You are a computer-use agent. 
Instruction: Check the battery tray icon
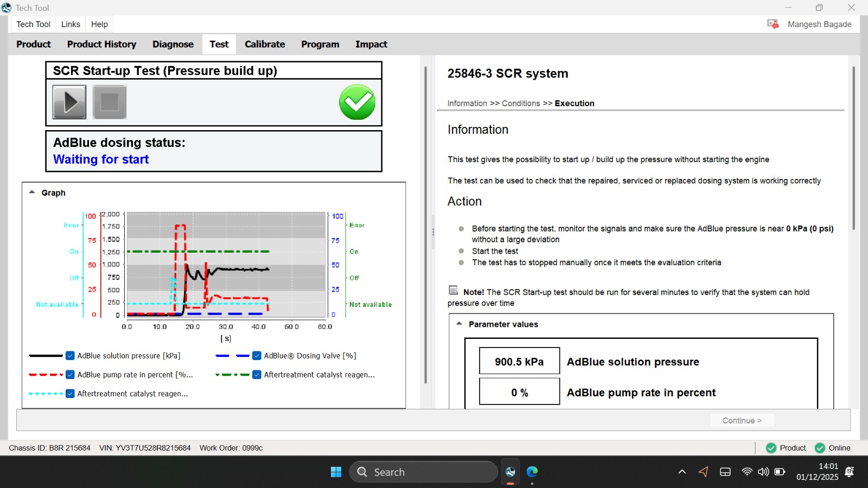780,472
